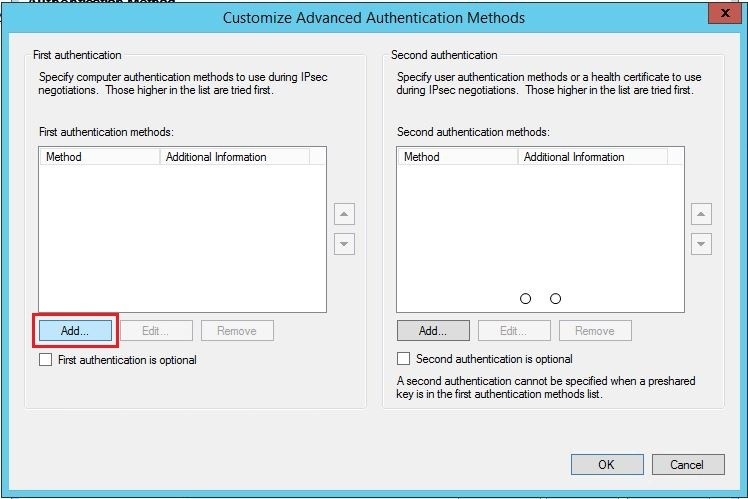Screen dimensions: 748x499
Task: Click Add under Second authentication methods
Action: point(433,331)
